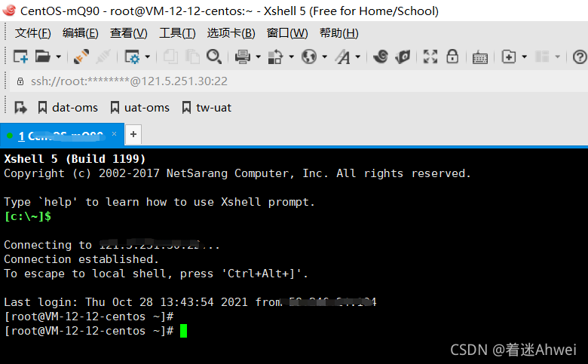Launch Xagent key icon in toolbar

click(403, 57)
